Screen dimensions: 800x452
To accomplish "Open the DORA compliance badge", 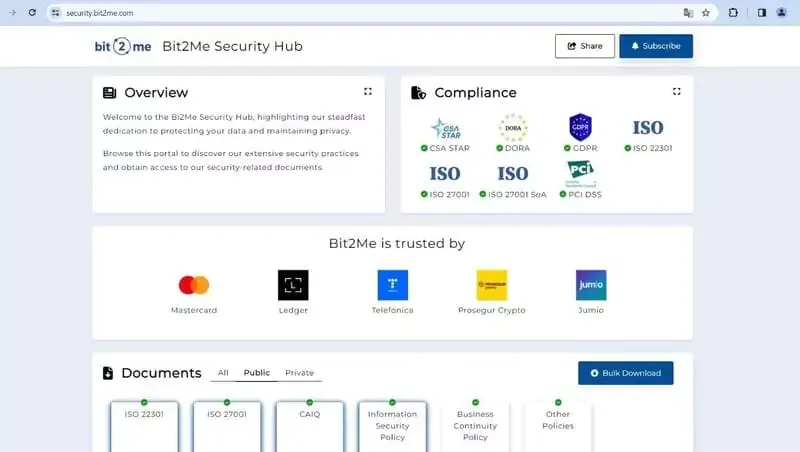I will pos(513,134).
